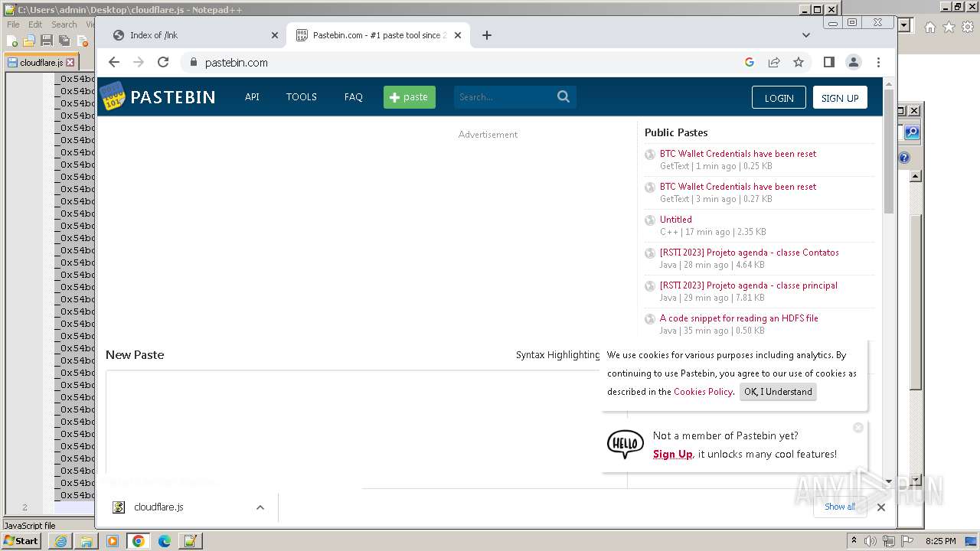The width and height of the screenshot is (980, 551).
Task: Switch to Chrome in taskbar
Action: [x=139, y=541]
